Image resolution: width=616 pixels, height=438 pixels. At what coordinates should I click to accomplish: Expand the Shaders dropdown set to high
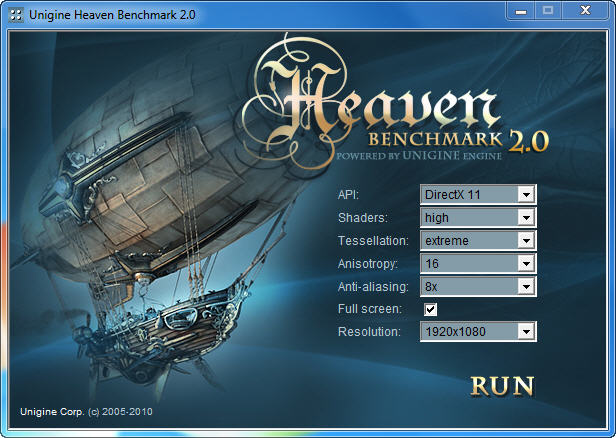point(478,217)
